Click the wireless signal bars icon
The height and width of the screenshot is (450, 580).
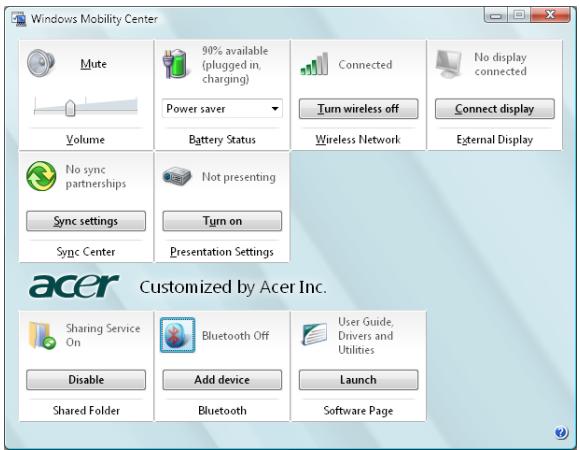click(x=314, y=64)
